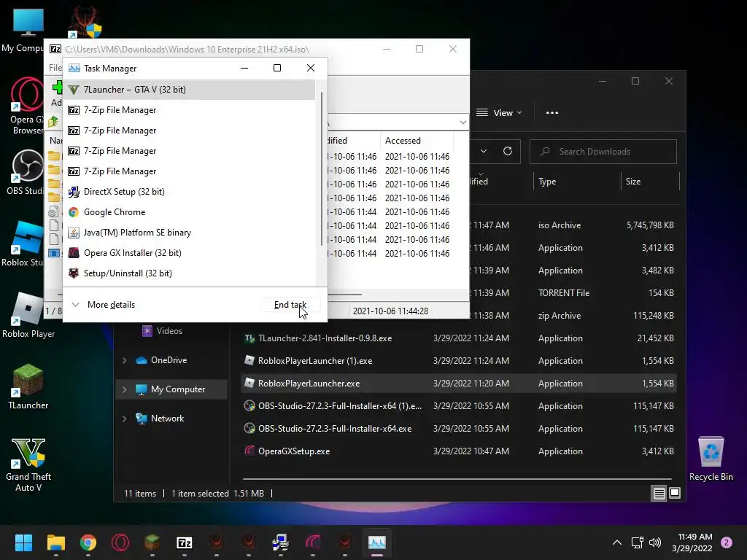Image resolution: width=747 pixels, height=560 pixels.
Task: Sort by Accessed column in 7-Zip
Action: [x=416, y=141]
